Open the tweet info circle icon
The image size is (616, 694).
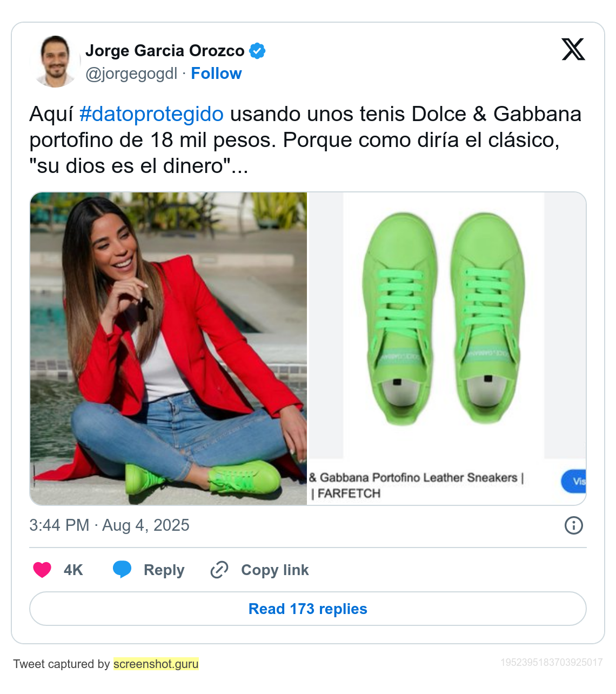[x=573, y=525]
